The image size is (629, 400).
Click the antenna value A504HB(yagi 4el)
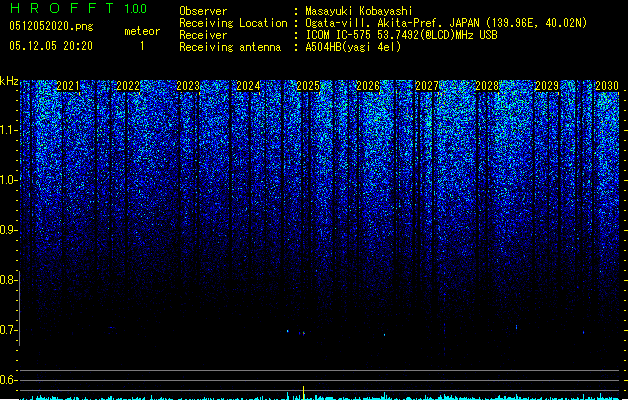(x=353, y=47)
